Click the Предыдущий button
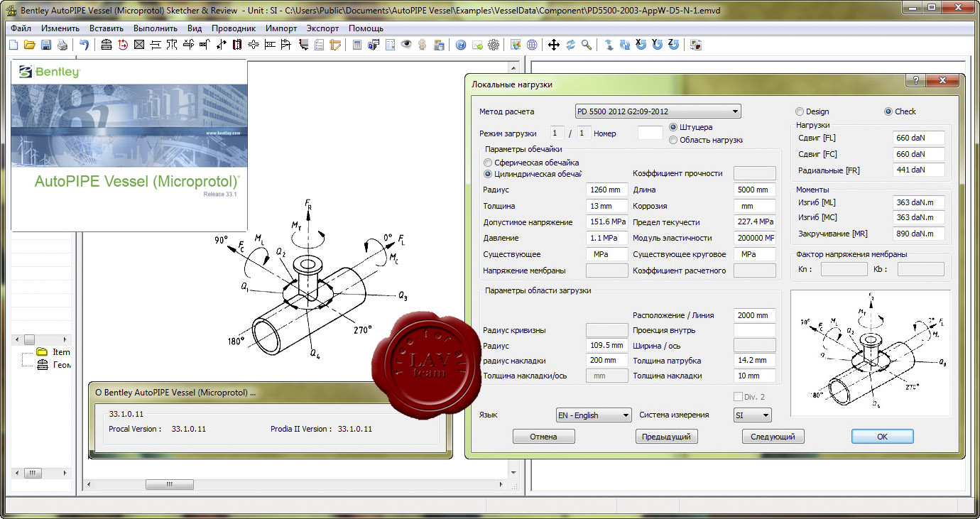Image resolution: width=980 pixels, height=519 pixels. 666,437
